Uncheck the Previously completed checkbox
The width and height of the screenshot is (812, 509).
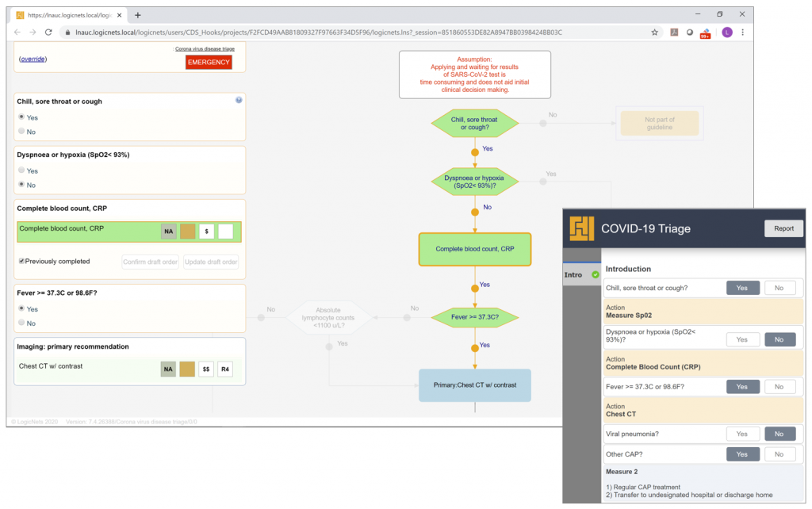coord(21,261)
